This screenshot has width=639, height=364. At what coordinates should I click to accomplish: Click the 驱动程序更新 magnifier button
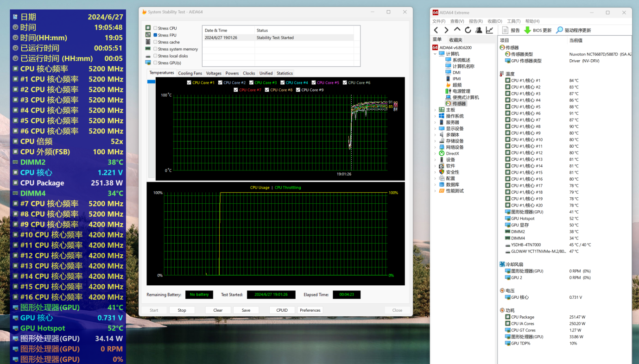pyautogui.click(x=574, y=30)
